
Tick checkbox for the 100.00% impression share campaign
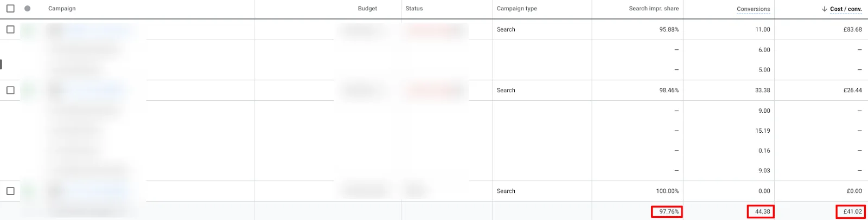click(x=10, y=191)
